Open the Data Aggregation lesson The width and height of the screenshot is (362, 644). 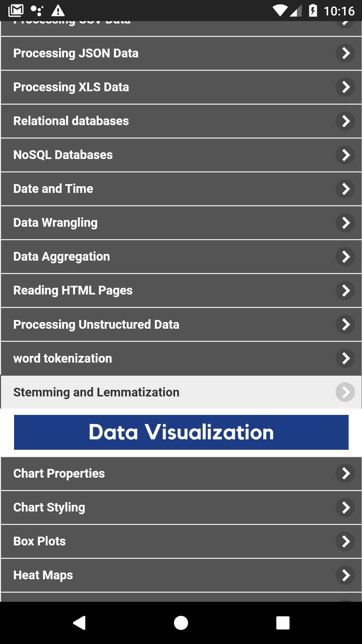181,257
